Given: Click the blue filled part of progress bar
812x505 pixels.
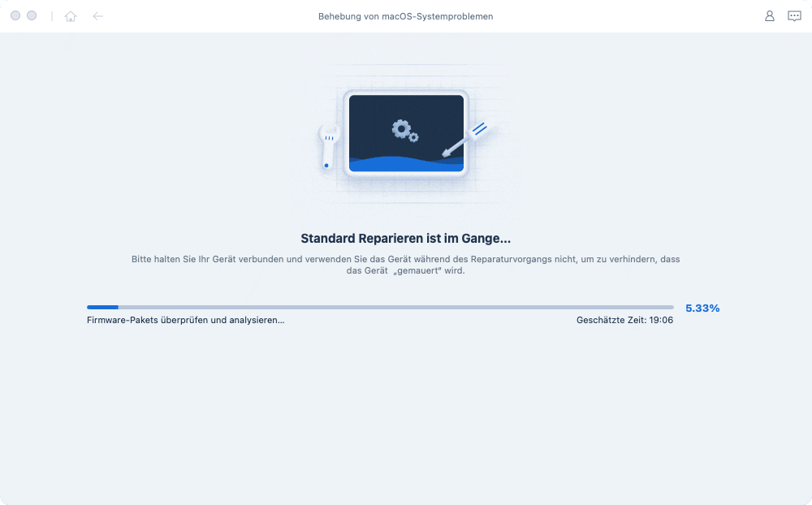Looking at the screenshot, I should pyautogui.click(x=102, y=307).
